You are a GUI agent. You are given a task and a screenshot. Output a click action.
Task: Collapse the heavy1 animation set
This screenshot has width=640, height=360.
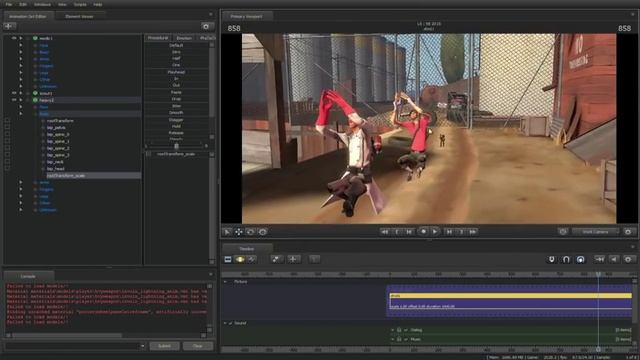pos(21,100)
